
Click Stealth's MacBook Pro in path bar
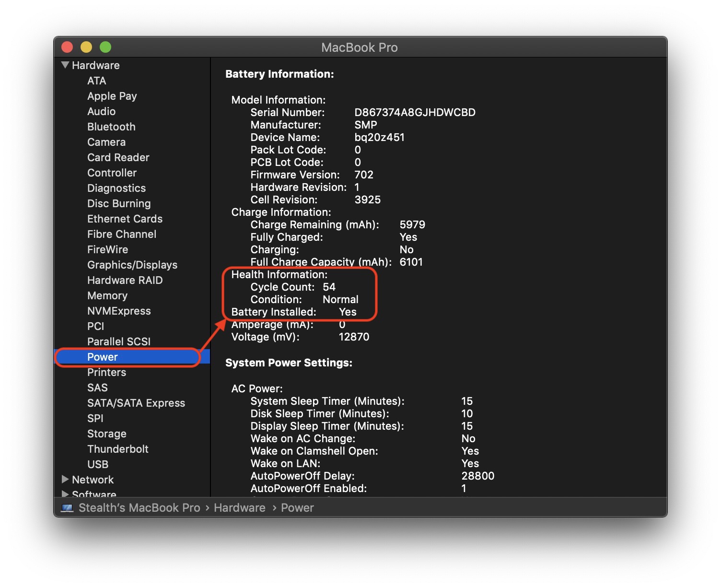139,507
